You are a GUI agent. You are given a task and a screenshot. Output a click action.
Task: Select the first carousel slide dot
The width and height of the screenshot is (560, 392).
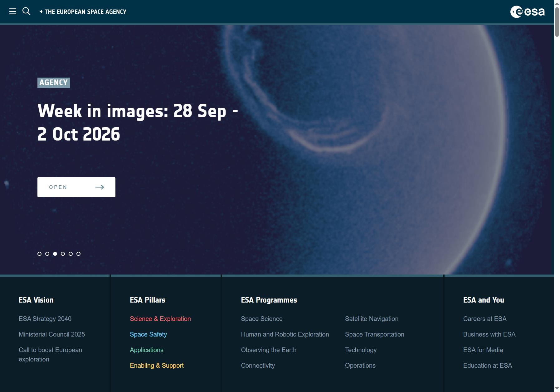(x=39, y=254)
